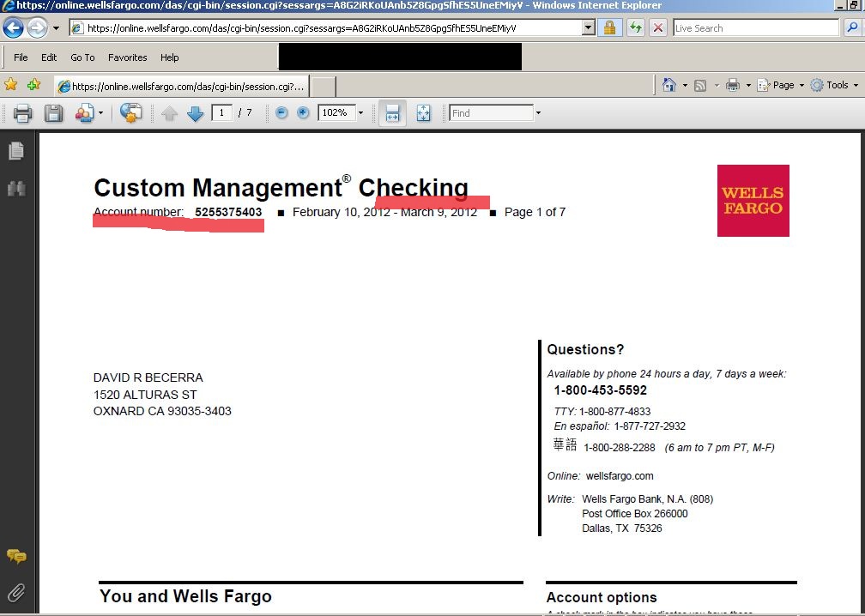Open the Favorites menu
This screenshot has width=865, height=616.
pyautogui.click(x=127, y=57)
